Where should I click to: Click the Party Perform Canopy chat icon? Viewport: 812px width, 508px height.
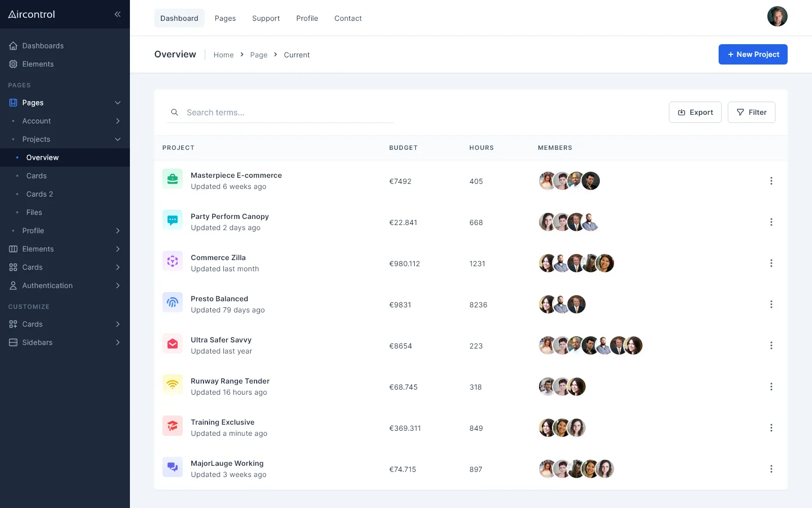point(173,220)
